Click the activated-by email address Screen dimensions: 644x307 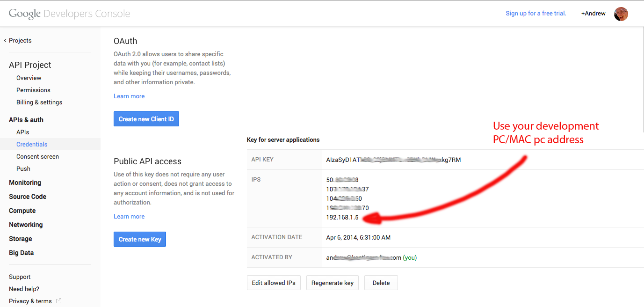click(363, 257)
